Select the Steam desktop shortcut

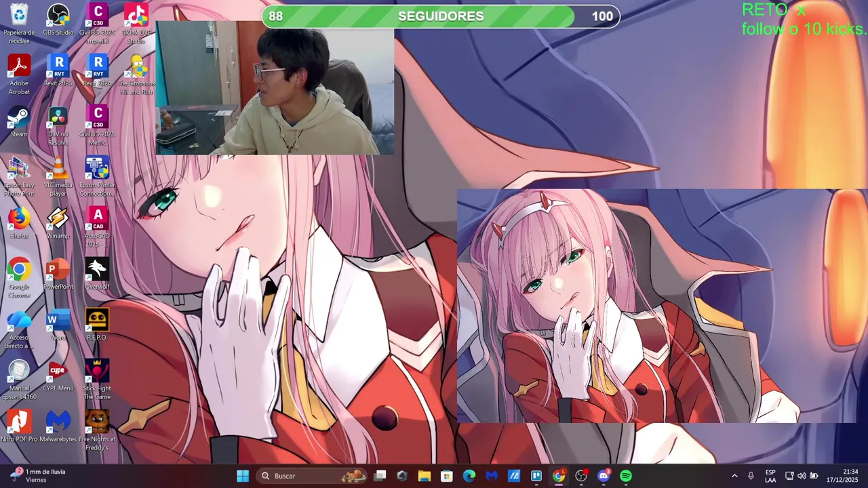click(x=19, y=122)
